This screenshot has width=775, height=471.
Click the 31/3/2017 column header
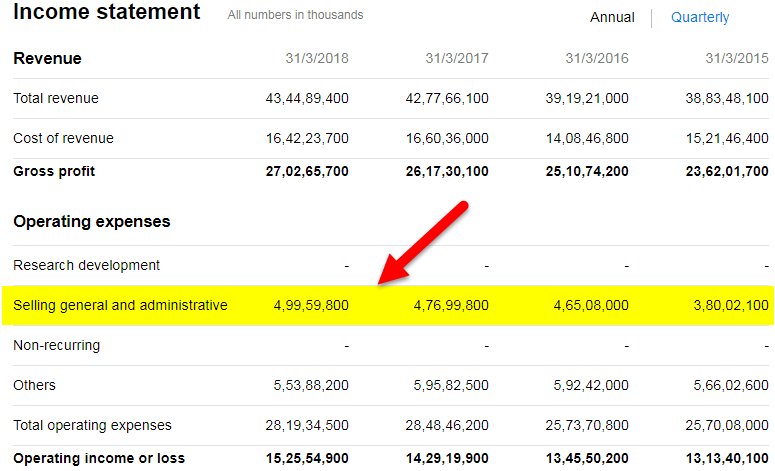457,58
